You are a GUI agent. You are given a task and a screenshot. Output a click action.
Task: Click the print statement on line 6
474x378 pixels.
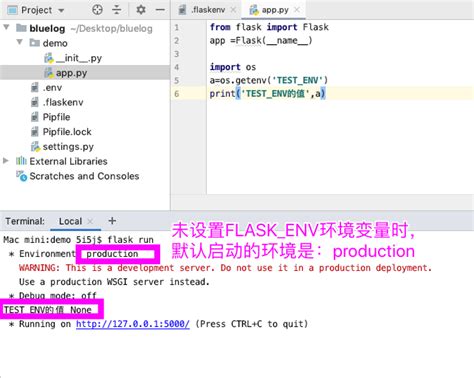coord(267,94)
